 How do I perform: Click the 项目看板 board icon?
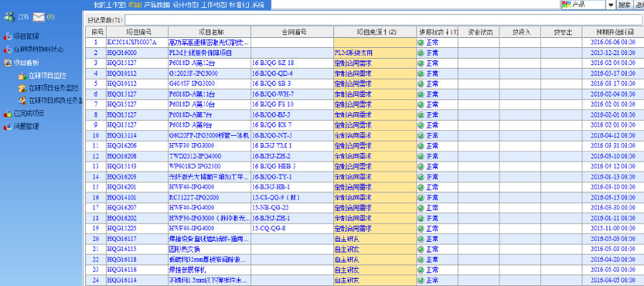(x=7, y=63)
